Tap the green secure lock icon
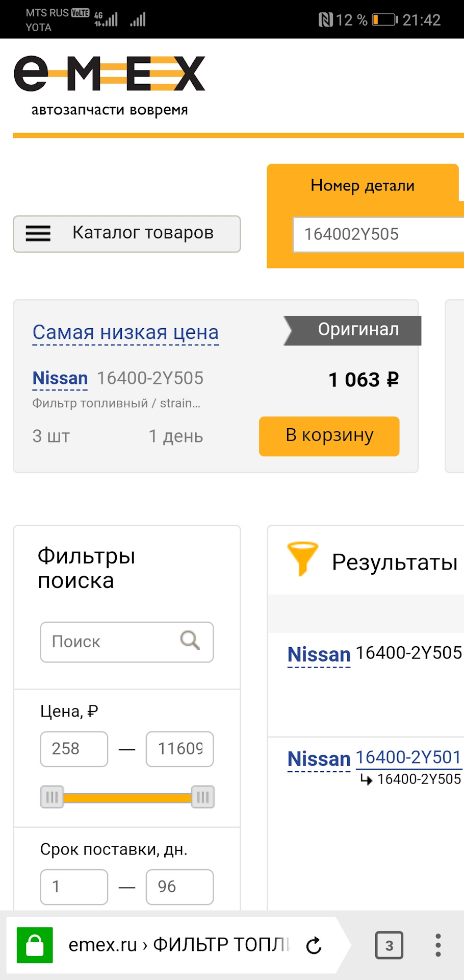Image resolution: width=464 pixels, height=980 pixels. point(35,945)
